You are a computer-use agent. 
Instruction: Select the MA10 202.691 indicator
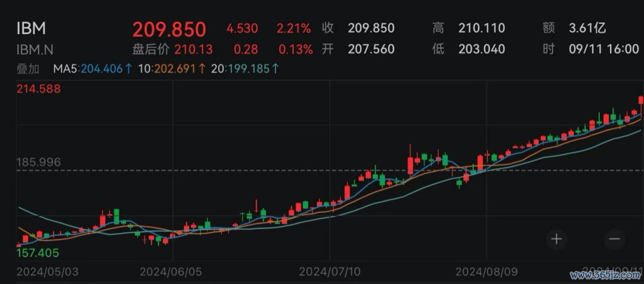pos(172,69)
